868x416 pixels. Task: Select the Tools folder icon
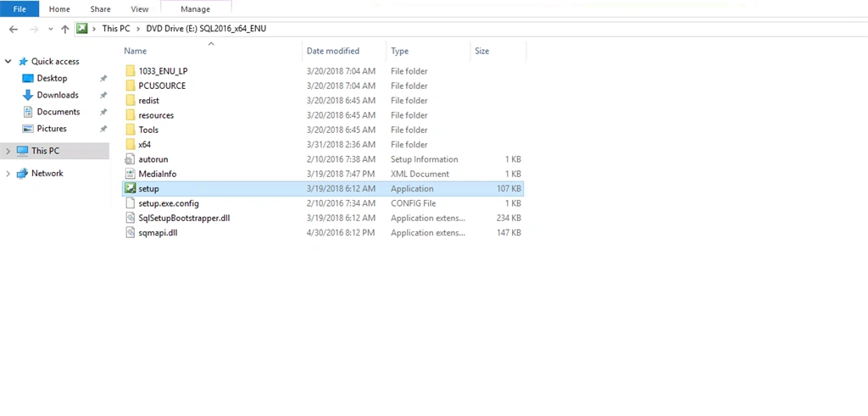click(x=130, y=130)
